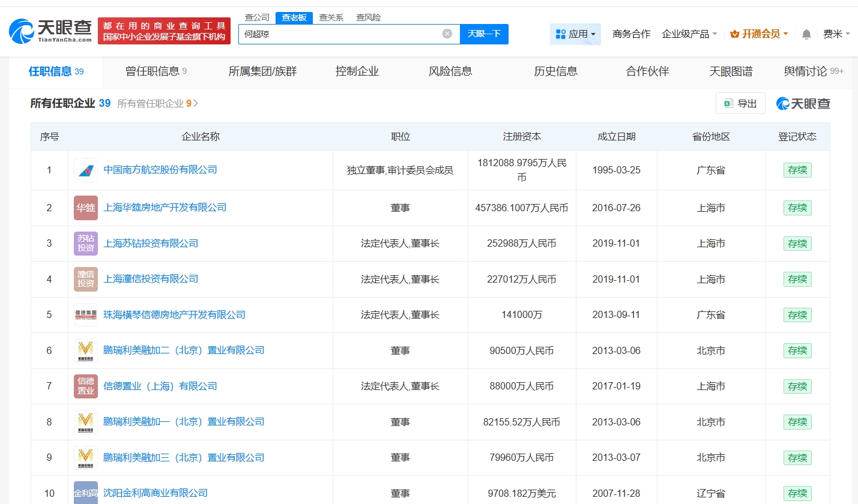
Task: Click the 导出 export button
Action: pyautogui.click(x=740, y=103)
